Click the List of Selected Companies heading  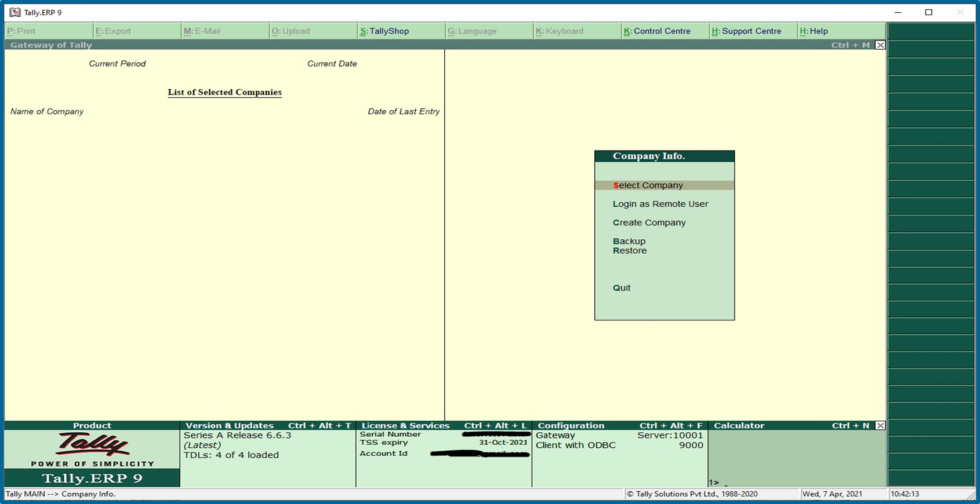pos(225,92)
